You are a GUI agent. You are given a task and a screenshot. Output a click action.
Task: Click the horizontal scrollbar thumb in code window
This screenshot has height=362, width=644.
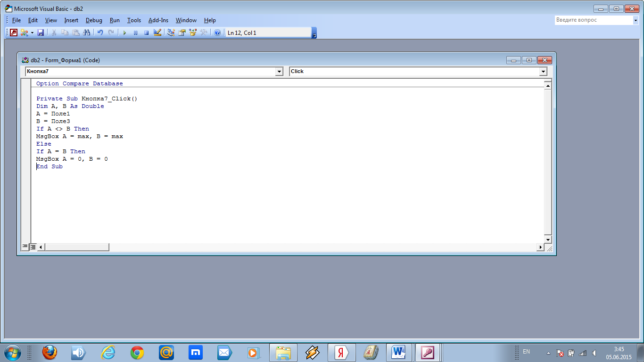[x=77, y=247]
